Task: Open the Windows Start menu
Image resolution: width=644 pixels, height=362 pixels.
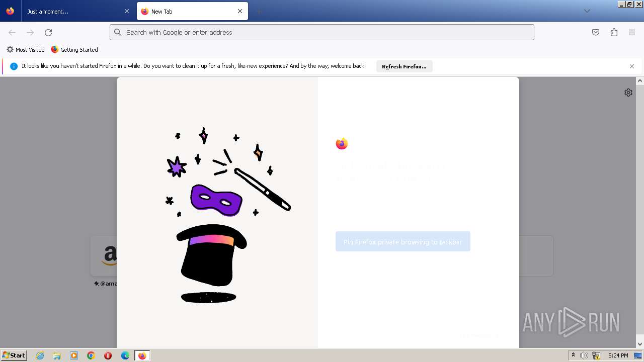Action: 14,355
